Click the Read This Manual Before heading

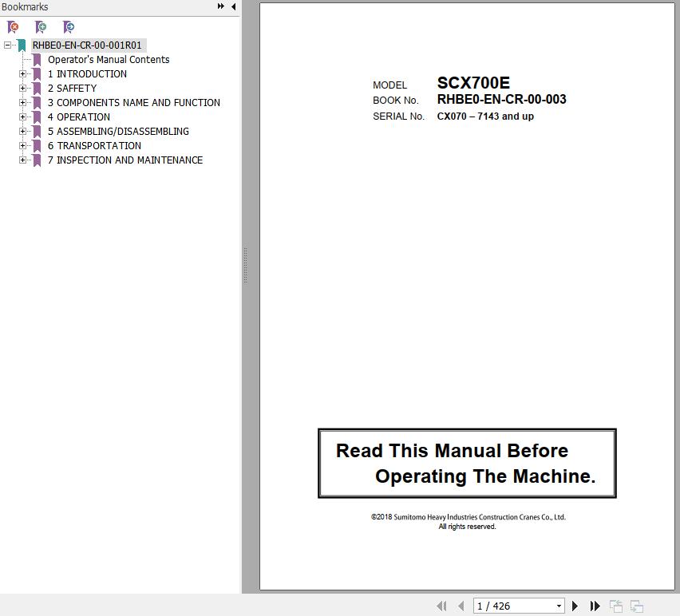click(x=452, y=450)
